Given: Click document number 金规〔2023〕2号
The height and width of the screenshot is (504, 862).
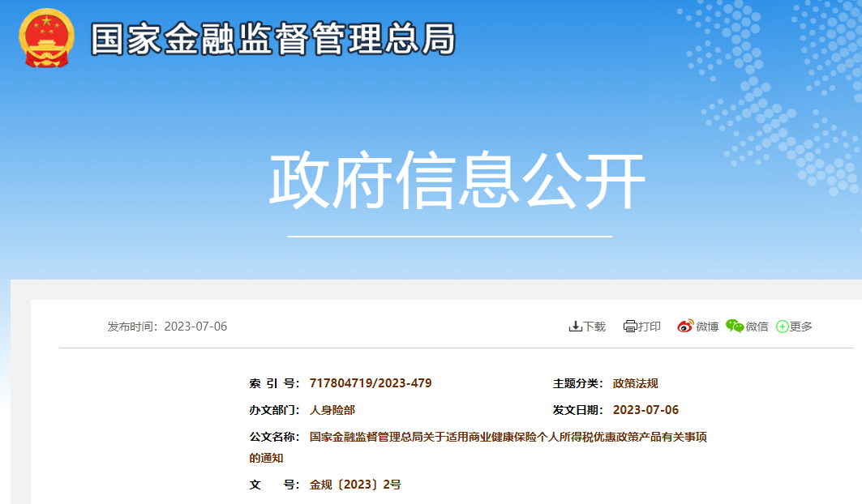Looking at the screenshot, I should [x=355, y=485].
